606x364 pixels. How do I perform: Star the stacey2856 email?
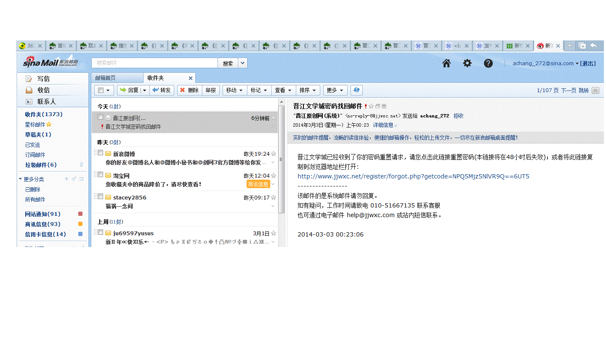274,197
